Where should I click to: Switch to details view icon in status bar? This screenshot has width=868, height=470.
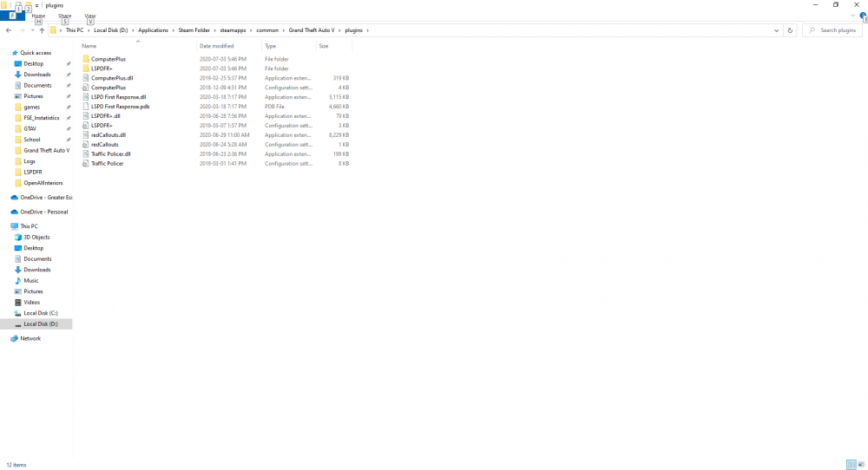(852, 465)
